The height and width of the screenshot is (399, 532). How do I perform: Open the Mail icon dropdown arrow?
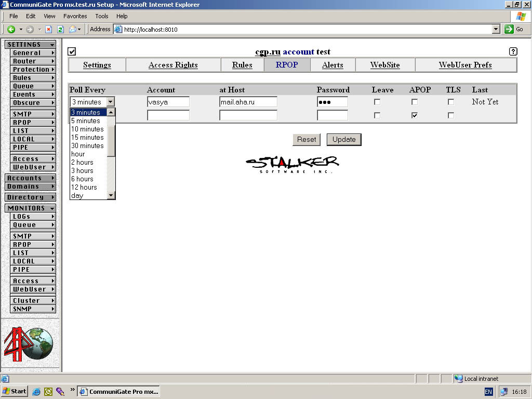click(79, 30)
